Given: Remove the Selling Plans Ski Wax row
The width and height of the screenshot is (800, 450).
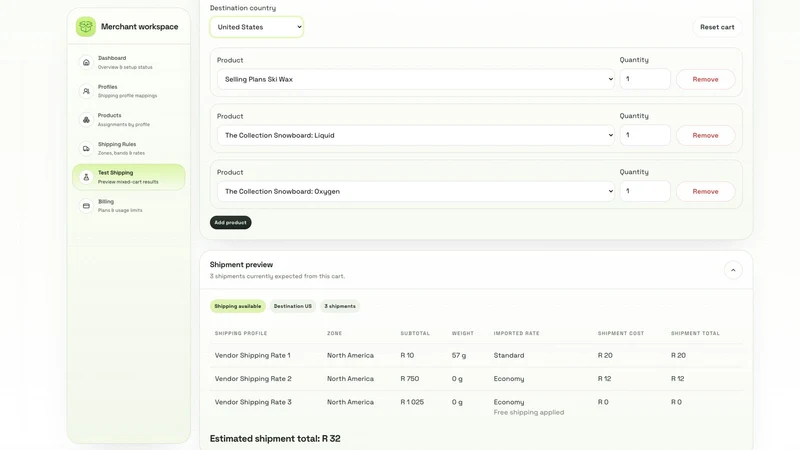Looking at the screenshot, I should coord(705,79).
